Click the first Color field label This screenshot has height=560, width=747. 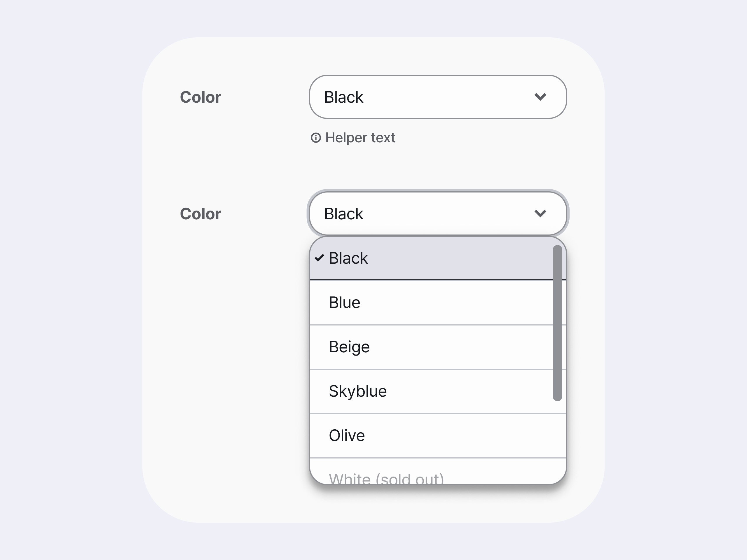click(200, 97)
